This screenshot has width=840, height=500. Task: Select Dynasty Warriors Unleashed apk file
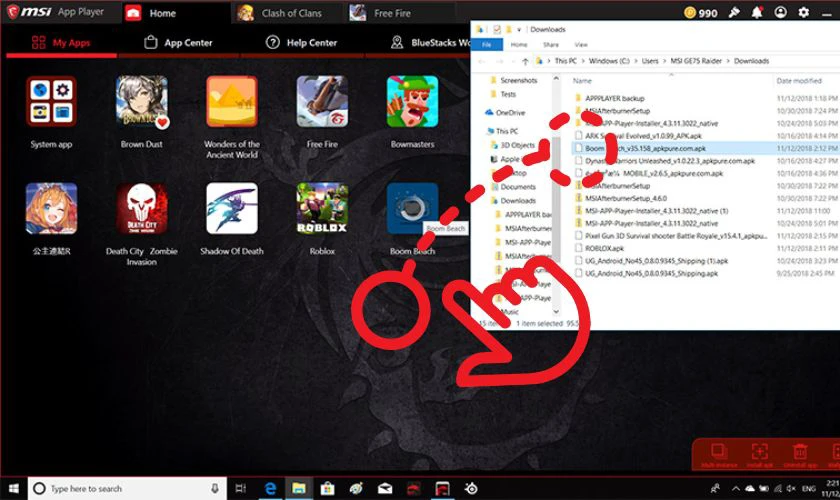[x=670, y=161]
